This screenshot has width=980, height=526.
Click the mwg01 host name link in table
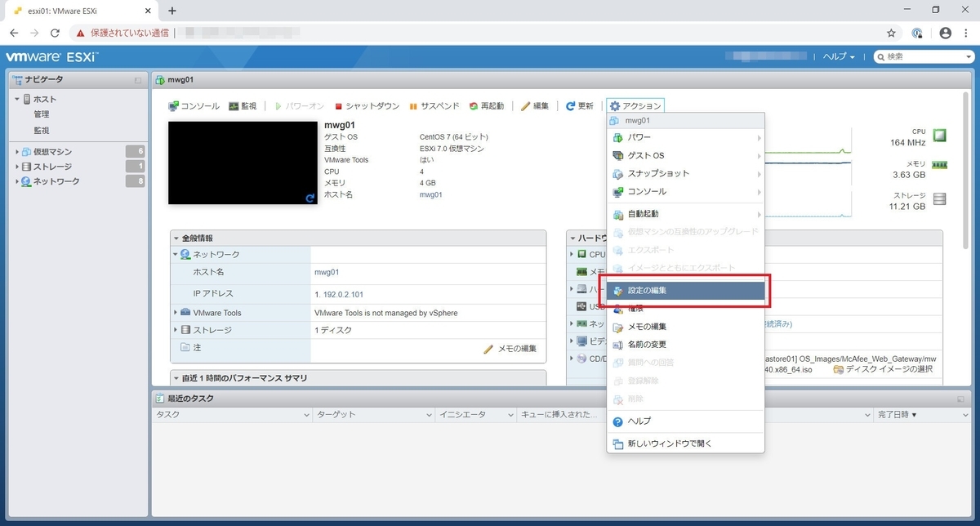click(327, 272)
